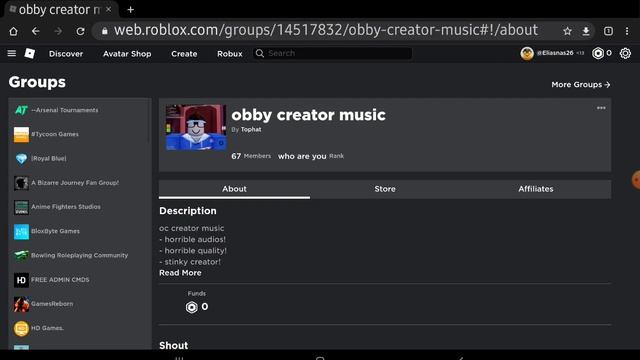Open a new browser tab
Screen dimensions: 640x360
coord(131,9)
